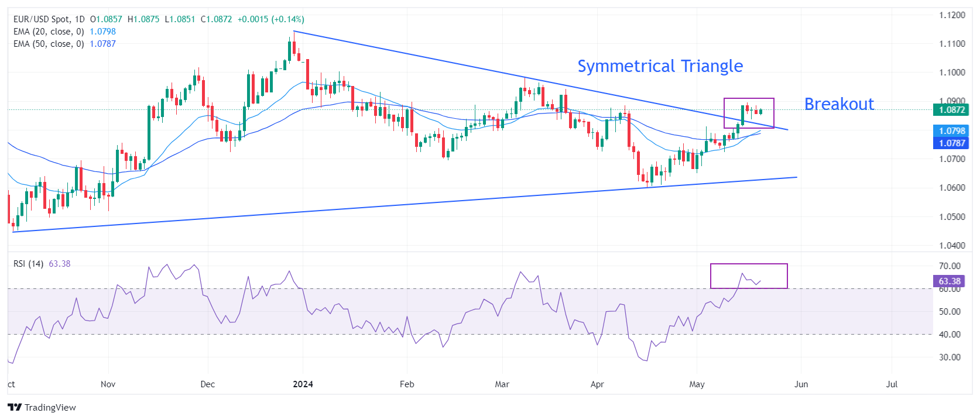The image size is (980, 420).
Task: Select the Symmetrical Triangle text annotation
Action: coord(660,66)
